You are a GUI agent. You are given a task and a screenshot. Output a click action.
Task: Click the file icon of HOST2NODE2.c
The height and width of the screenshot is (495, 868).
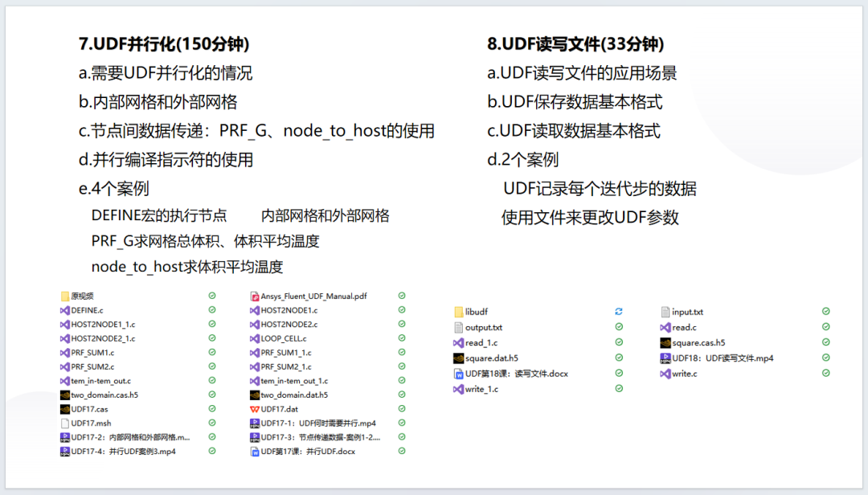[255, 325]
